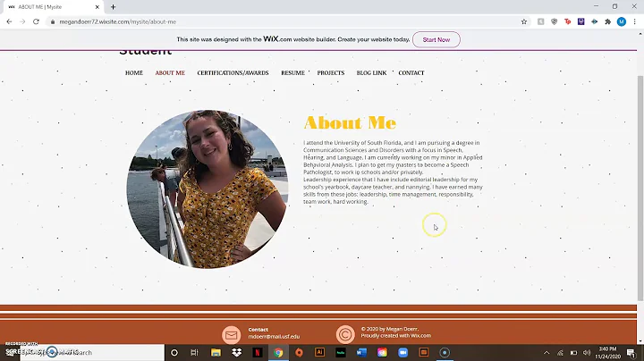Open Zoom from the taskbar
Image resolution: width=644 pixels, height=361 pixels.
[402, 352]
